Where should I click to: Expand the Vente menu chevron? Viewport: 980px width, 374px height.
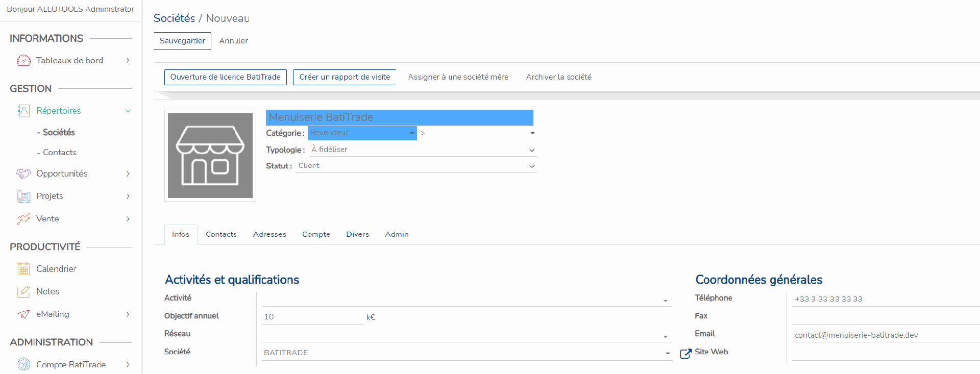[x=128, y=218]
